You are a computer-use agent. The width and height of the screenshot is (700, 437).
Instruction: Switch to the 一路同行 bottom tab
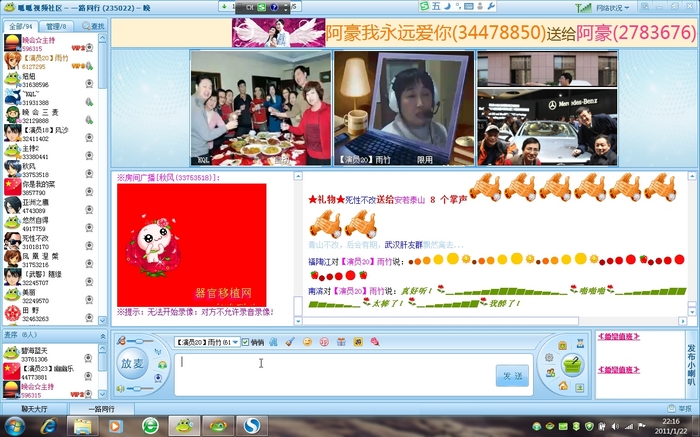click(x=101, y=408)
